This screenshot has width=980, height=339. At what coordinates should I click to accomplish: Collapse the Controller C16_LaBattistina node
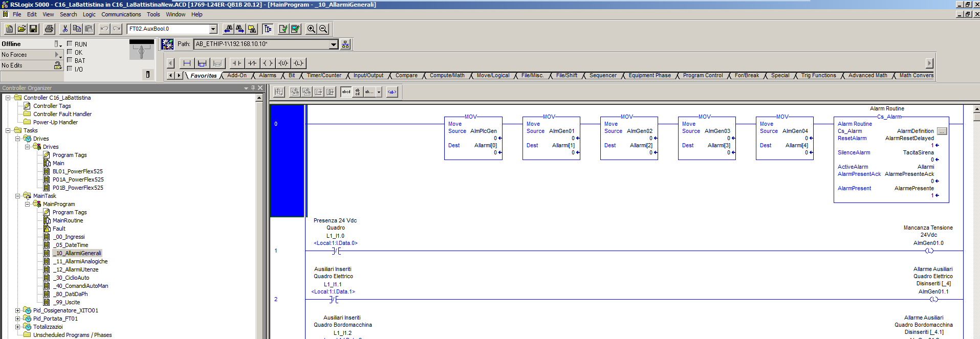(8, 98)
